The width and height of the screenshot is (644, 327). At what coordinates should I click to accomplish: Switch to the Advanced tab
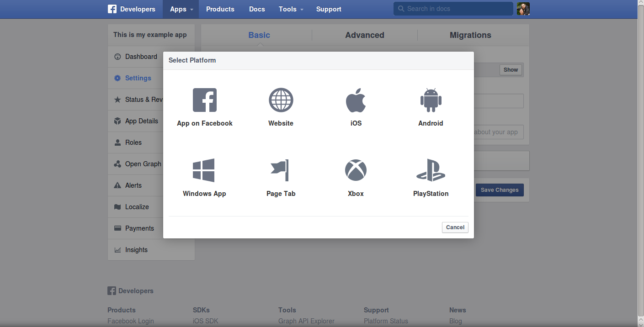pos(364,35)
